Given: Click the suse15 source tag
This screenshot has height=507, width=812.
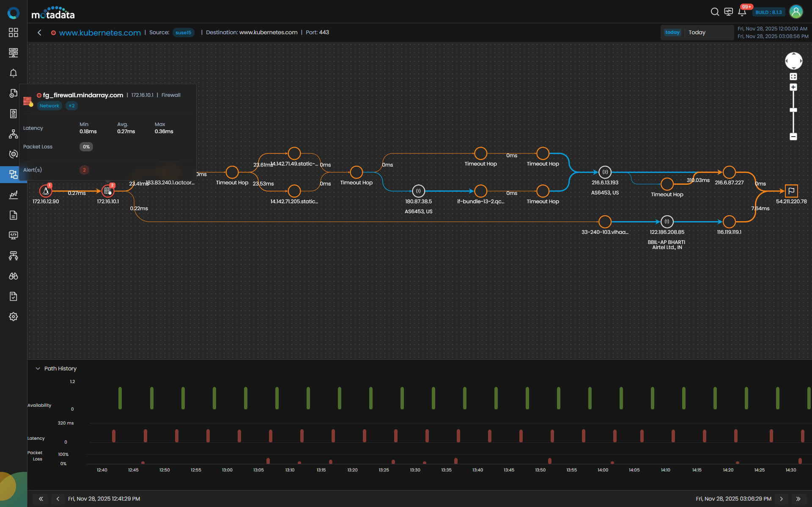Looking at the screenshot, I should point(183,33).
